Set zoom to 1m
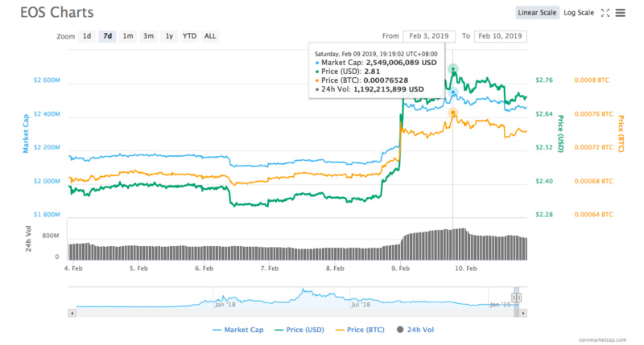 tap(128, 36)
